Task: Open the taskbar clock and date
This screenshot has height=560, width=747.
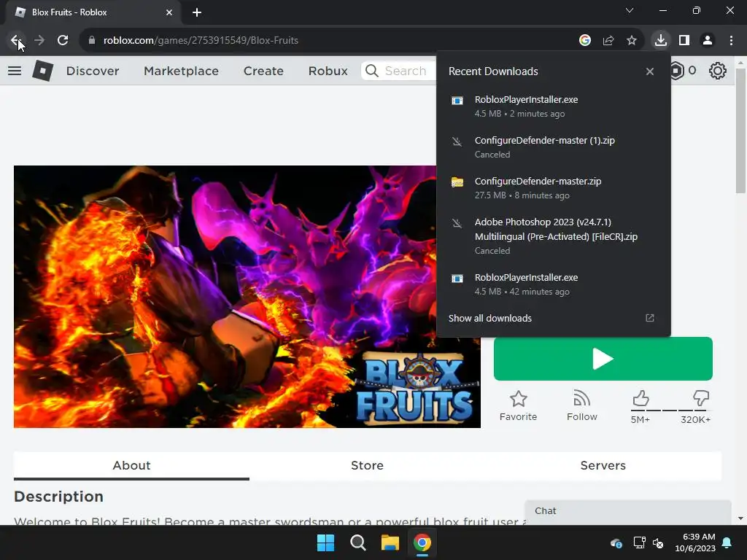Action: point(695,542)
